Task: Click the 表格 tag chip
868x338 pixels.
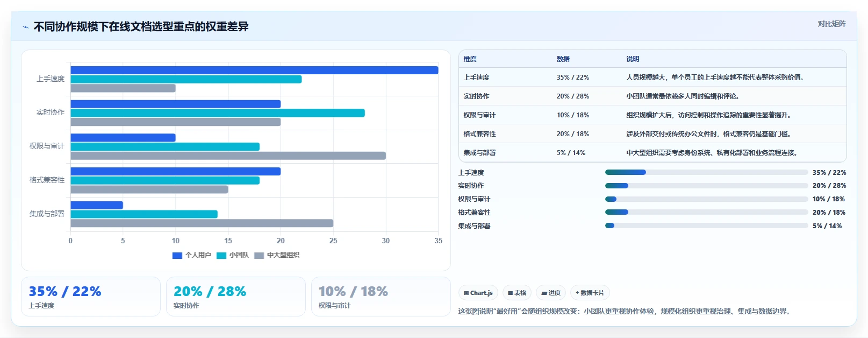Action: pyautogui.click(x=517, y=293)
